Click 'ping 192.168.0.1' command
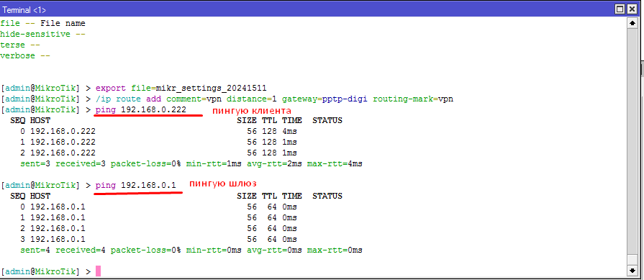Screen dimensions: 644x280 [136, 185]
